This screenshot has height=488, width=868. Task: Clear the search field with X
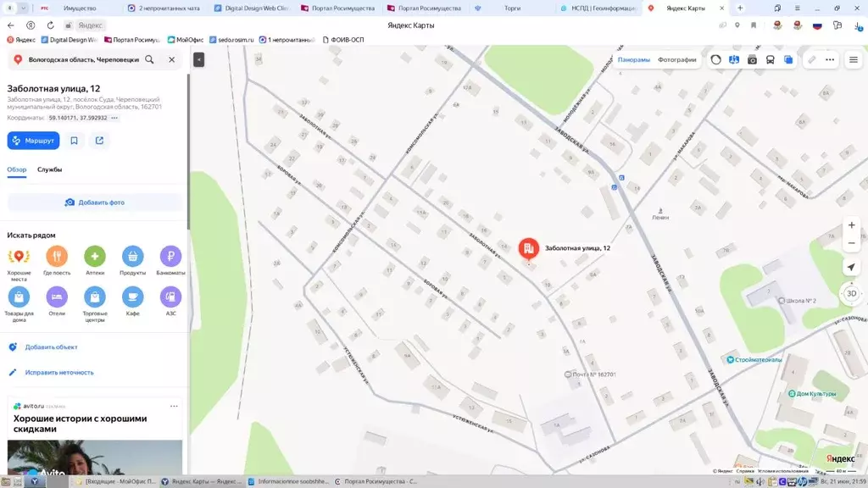(171, 59)
